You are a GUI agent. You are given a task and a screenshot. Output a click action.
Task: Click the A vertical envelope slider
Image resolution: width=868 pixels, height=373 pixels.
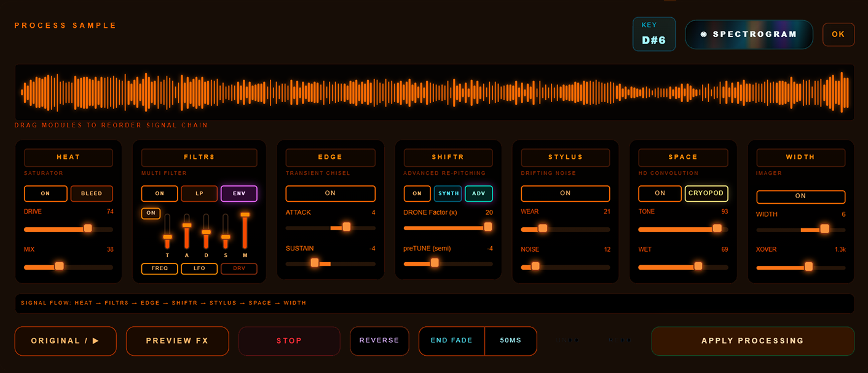pos(187,231)
